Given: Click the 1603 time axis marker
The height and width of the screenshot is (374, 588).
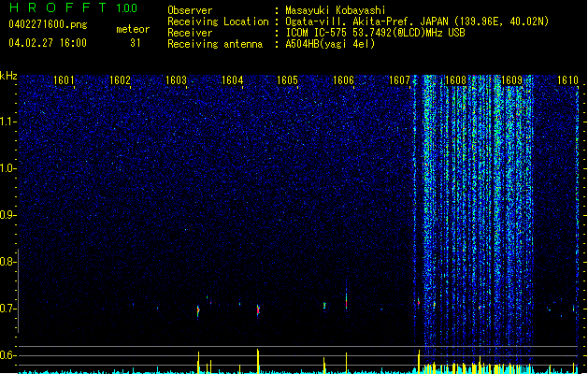Looking at the screenshot, I should [176, 80].
